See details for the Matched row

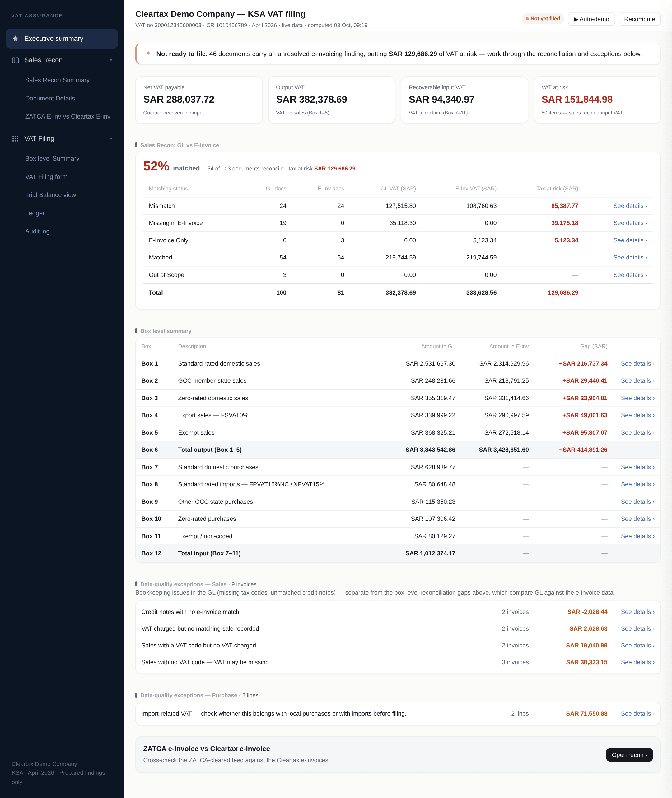coord(630,258)
